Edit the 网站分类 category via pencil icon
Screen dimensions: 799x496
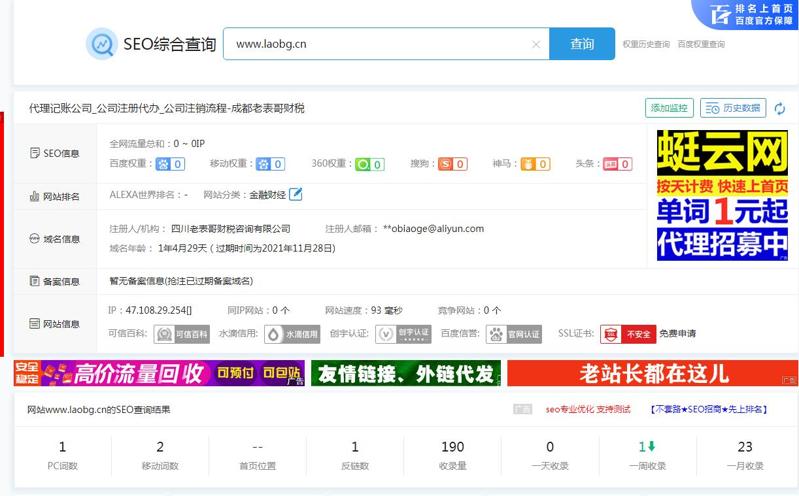[296, 194]
